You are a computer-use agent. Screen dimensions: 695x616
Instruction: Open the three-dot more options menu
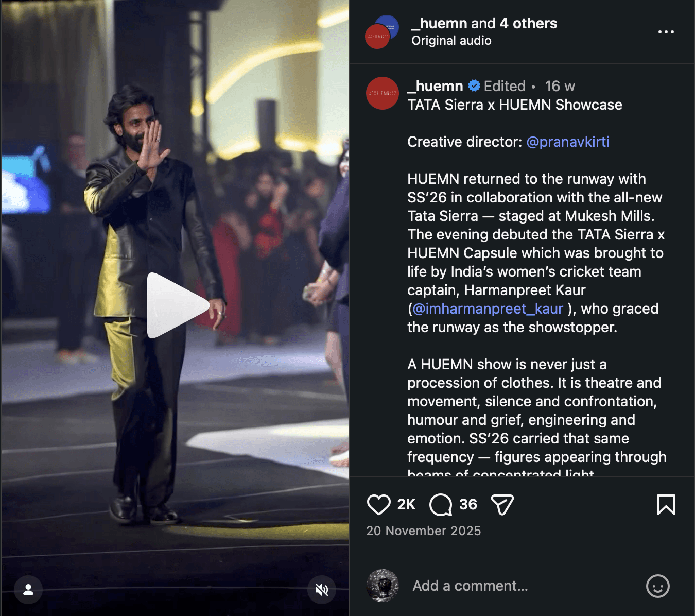[x=666, y=32]
